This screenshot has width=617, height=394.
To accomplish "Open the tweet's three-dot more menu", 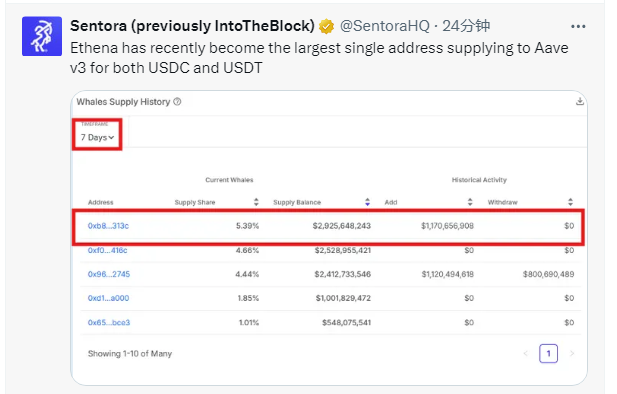I will pyautogui.click(x=578, y=26).
